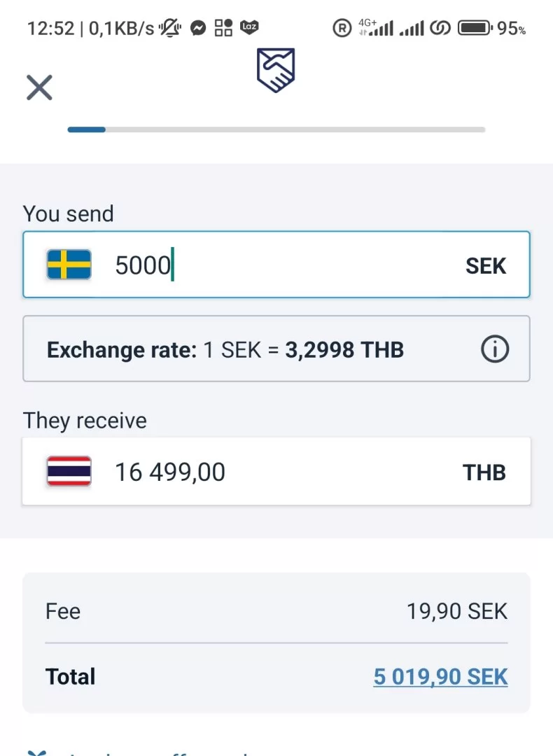The image size is (553, 756).
Task: Tap the Thailand flag icon
Action: tap(69, 471)
